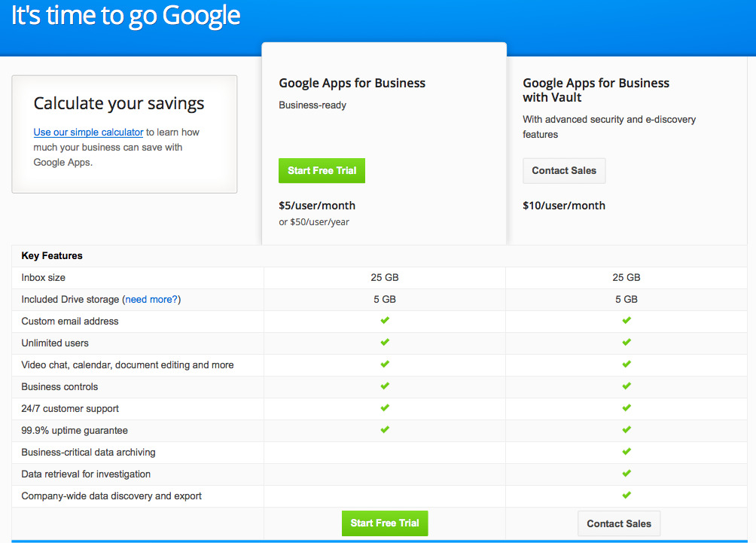756x543 pixels.
Task: Click the 'Unlimited users' row label
Action: (55, 343)
